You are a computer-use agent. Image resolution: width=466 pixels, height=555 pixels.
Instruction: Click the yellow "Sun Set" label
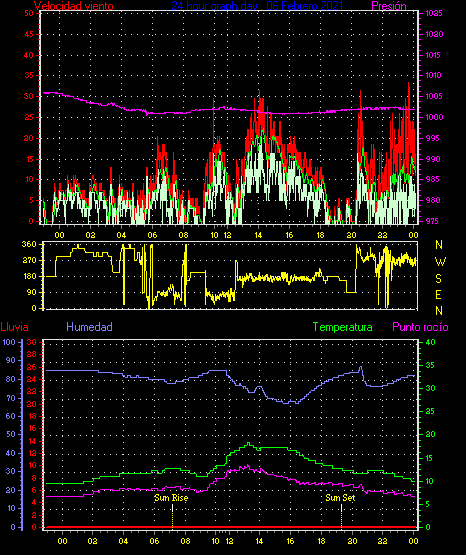(340, 498)
